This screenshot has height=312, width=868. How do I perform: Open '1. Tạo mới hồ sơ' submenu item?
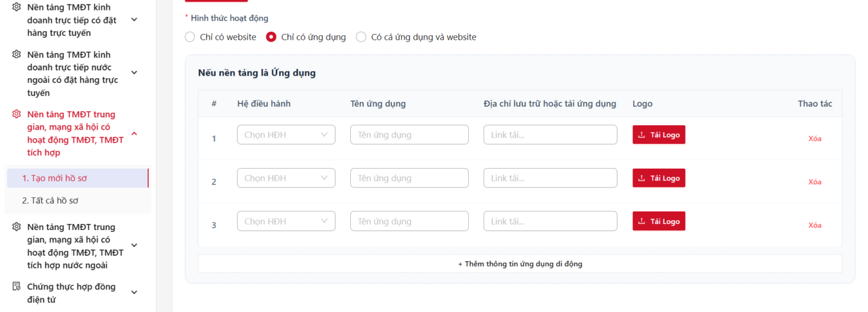click(x=77, y=178)
